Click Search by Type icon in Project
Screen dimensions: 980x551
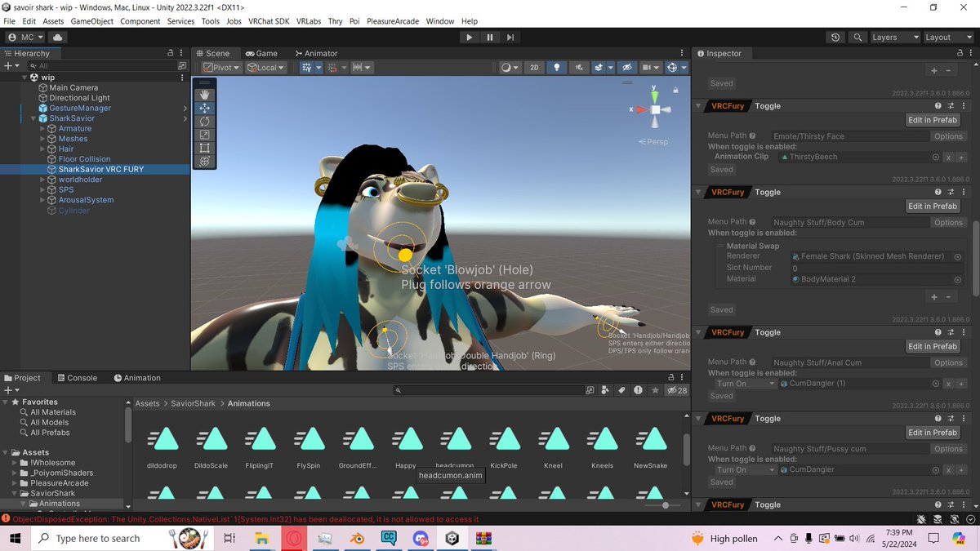coord(606,391)
